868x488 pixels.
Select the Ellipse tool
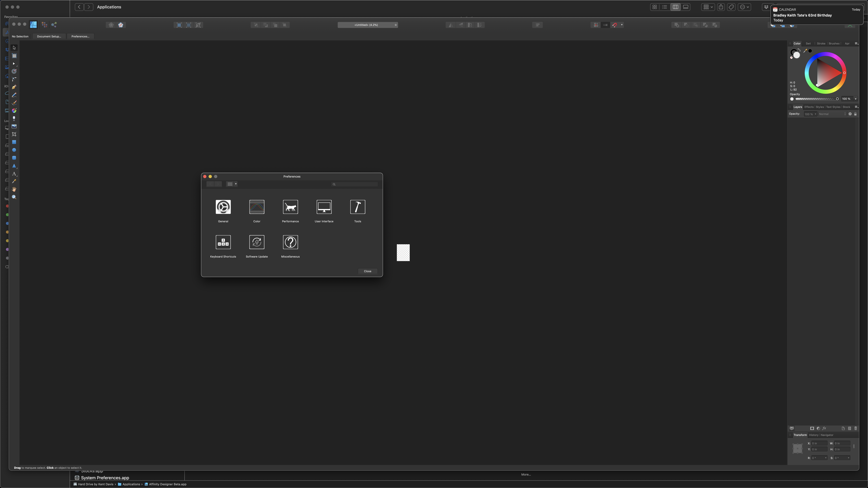coord(14,150)
